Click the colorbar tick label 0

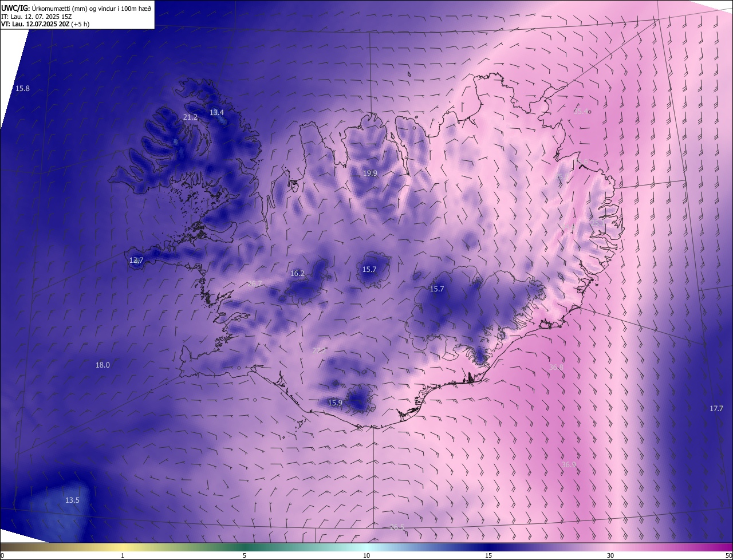tap(2, 555)
